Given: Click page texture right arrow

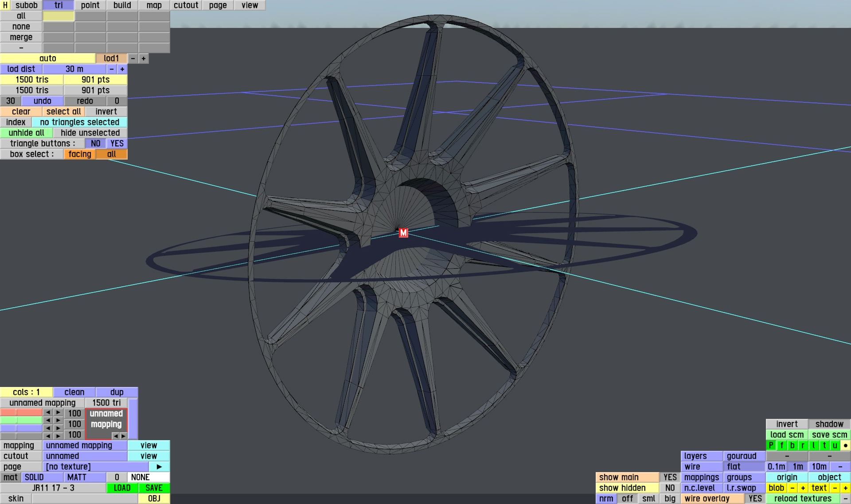Looking at the screenshot, I should [x=159, y=467].
